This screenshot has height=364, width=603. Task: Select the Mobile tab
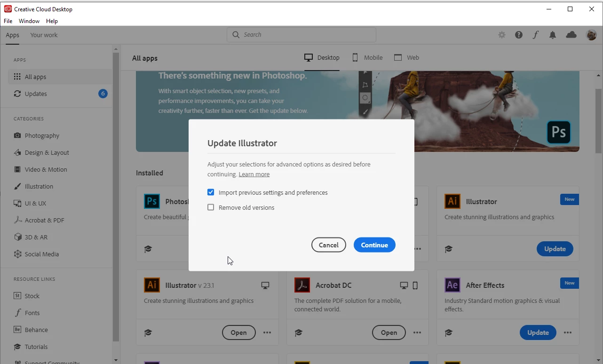tap(367, 58)
